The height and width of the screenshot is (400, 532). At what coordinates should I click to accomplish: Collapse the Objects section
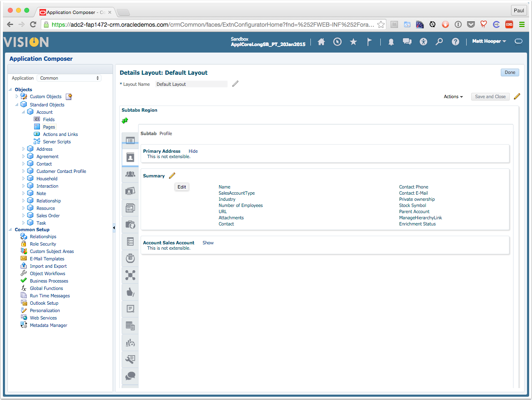click(x=10, y=90)
